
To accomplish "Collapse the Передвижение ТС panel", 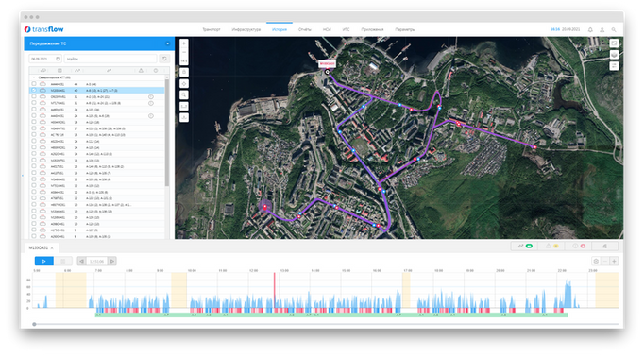I will click(167, 43).
